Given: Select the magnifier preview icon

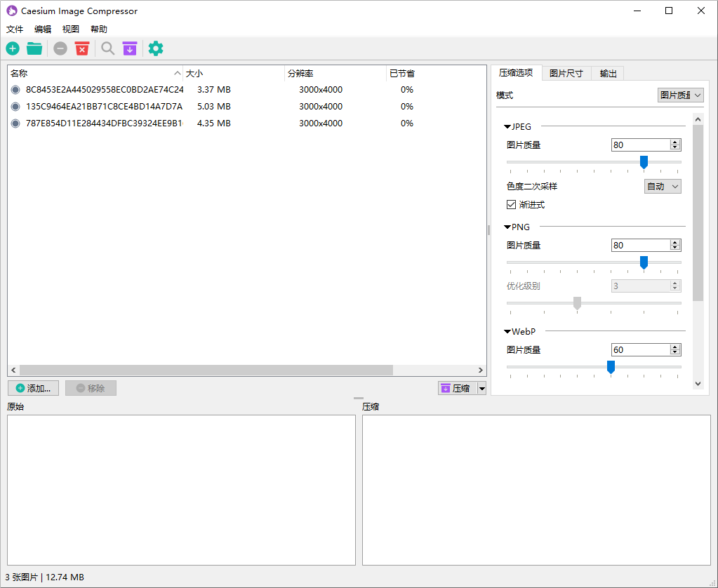Looking at the screenshot, I should (x=107, y=48).
